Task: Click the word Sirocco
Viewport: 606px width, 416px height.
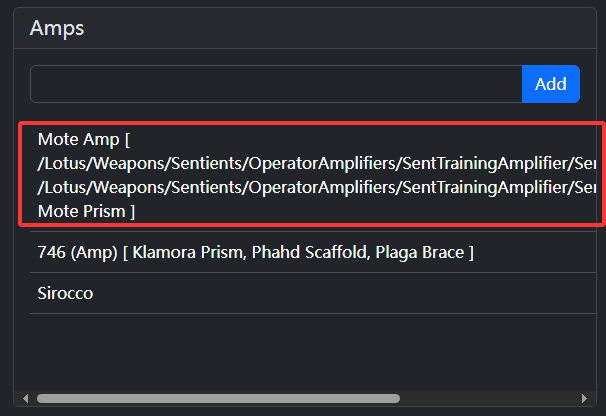Action: (66, 294)
